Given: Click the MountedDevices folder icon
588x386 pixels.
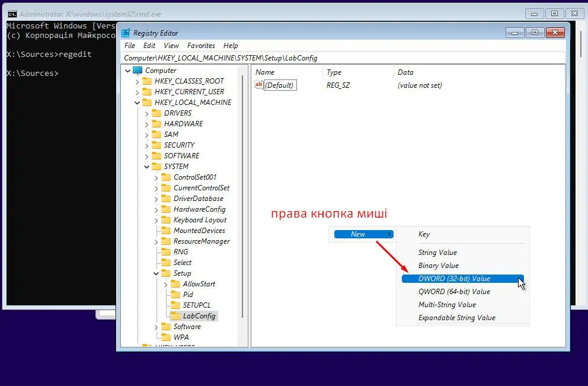Looking at the screenshot, I should 166,231.
